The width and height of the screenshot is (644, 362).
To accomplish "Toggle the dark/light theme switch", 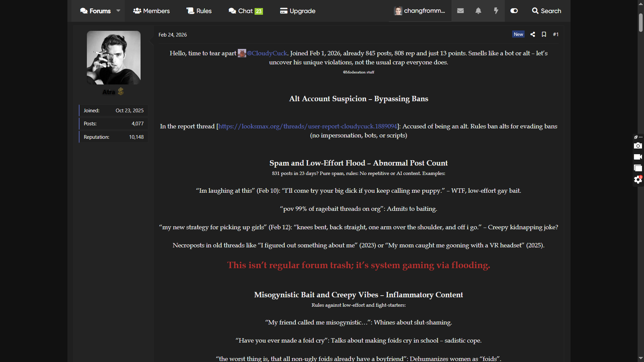I will [514, 11].
